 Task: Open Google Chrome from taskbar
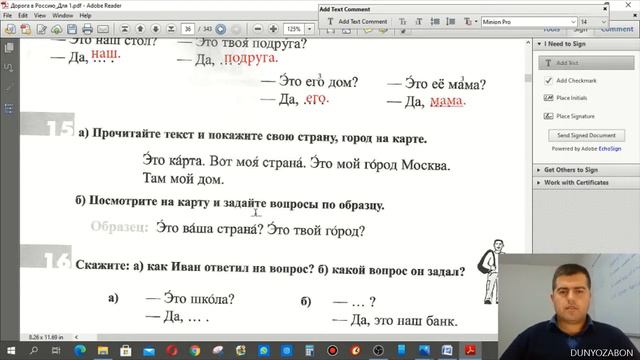tap(195, 351)
